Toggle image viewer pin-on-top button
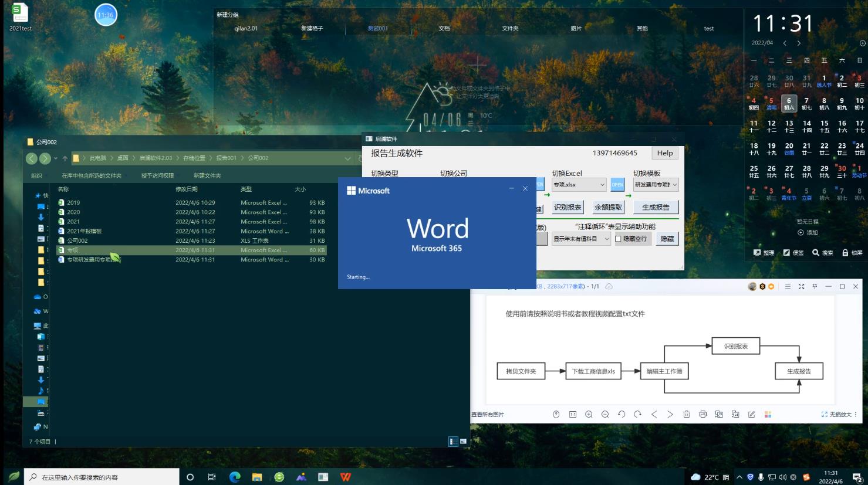Image resolution: width=868 pixels, height=485 pixels. point(815,286)
